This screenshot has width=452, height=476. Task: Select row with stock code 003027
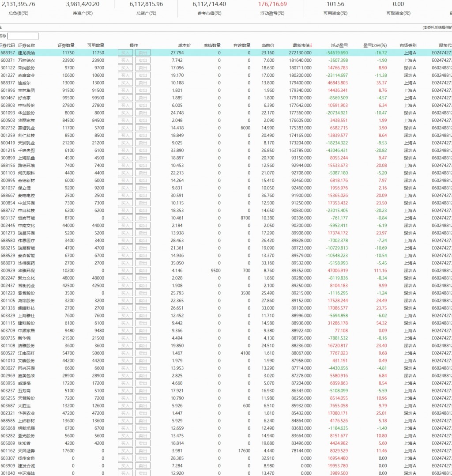pos(226,368)
